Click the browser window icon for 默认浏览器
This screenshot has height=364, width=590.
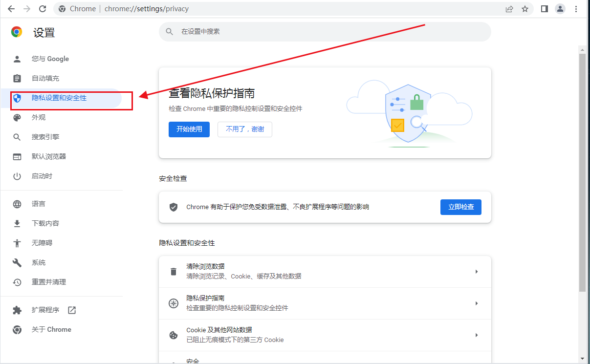point(17,157)
